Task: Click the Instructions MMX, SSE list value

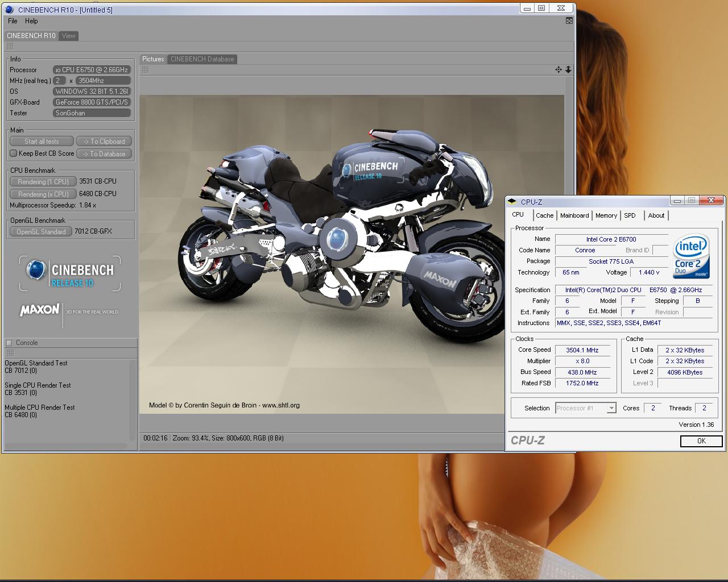Action: coord(634,323)
